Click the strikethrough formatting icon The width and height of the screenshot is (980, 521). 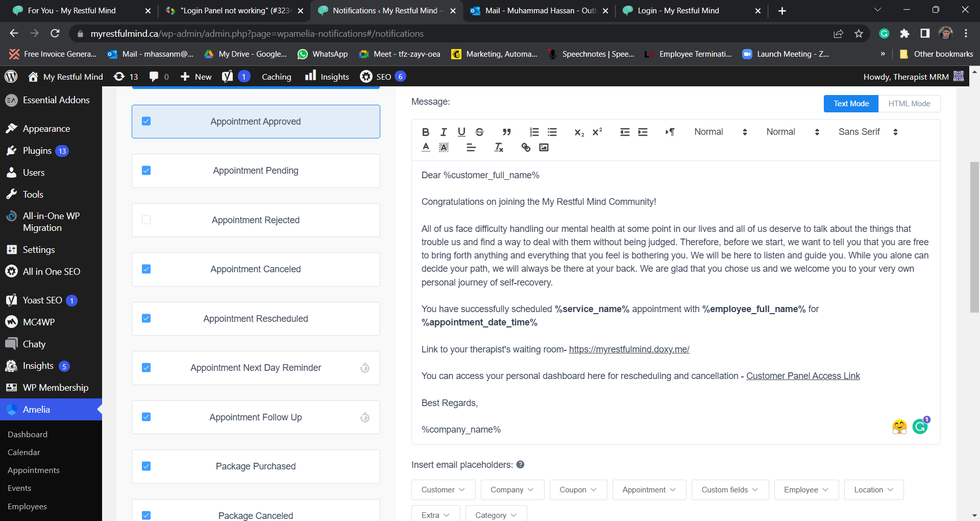click(x=479, y=132)
